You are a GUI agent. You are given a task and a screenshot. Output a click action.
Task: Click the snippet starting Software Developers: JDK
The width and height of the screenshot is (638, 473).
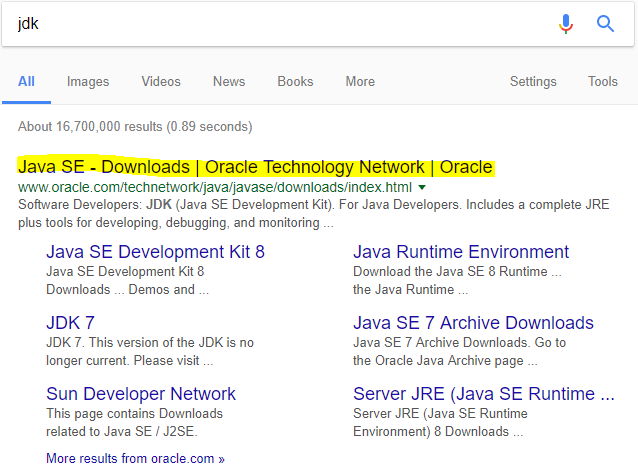point(313,213)
